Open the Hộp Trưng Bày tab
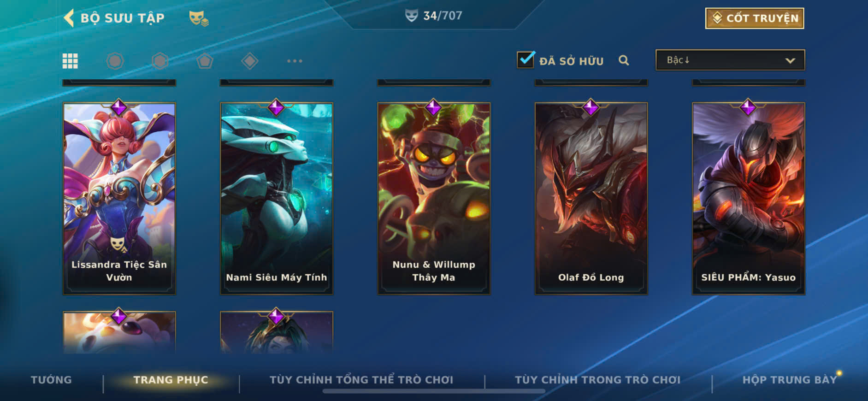The height and width of the screenshot is (401, 868). click(789, 380)
